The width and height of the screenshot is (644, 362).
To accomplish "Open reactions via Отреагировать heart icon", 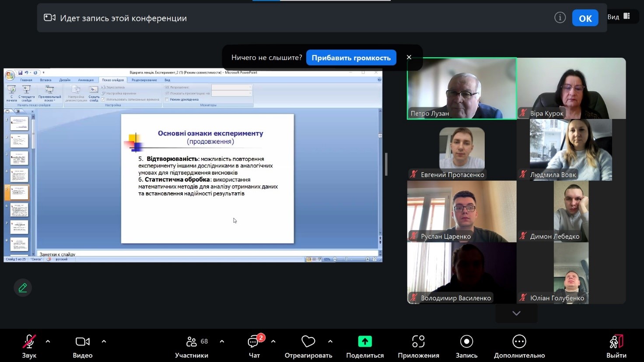I will (x=308, y=342).
